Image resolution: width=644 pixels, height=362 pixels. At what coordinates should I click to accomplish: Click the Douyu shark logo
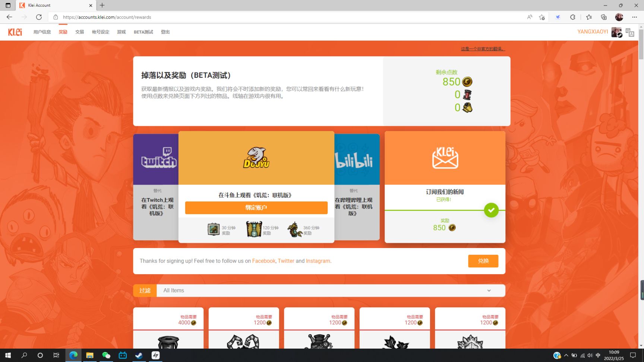256,158
